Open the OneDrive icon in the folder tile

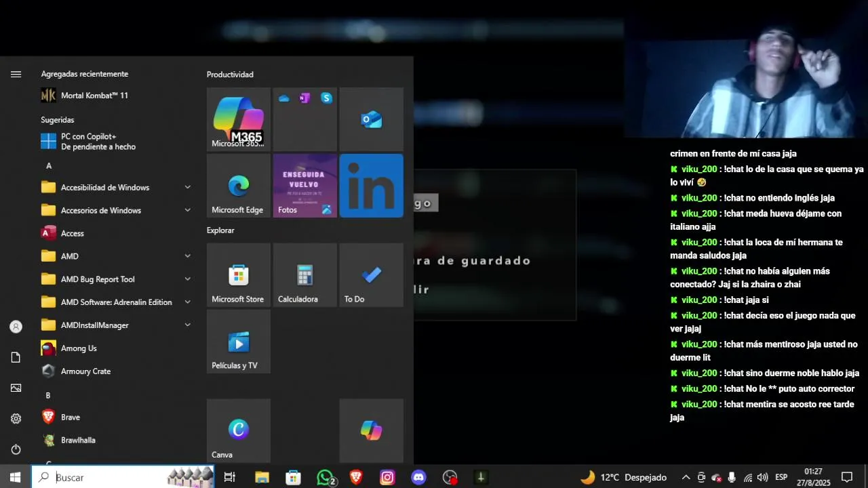point(284,98)
